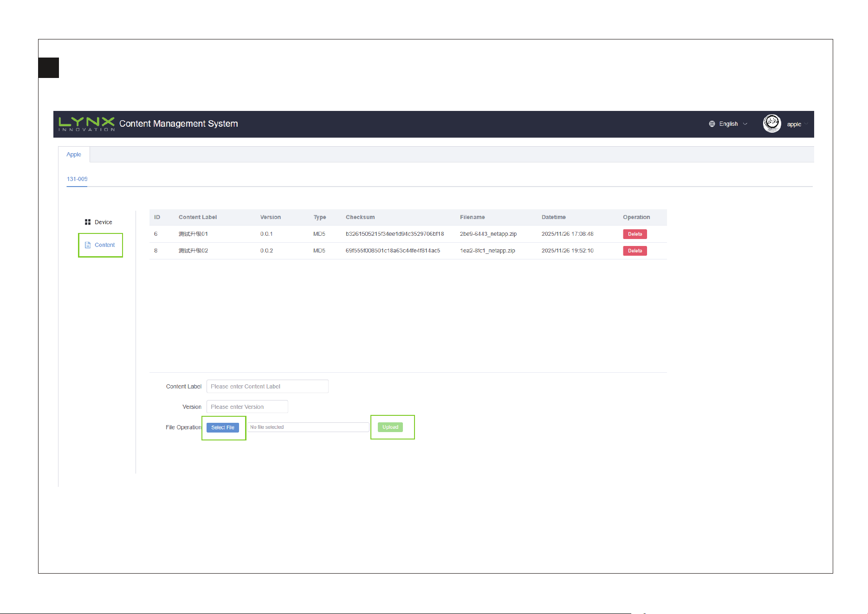The image size is (868, 614).
Task: Click the Type column header
Action: tap(320, 217)
